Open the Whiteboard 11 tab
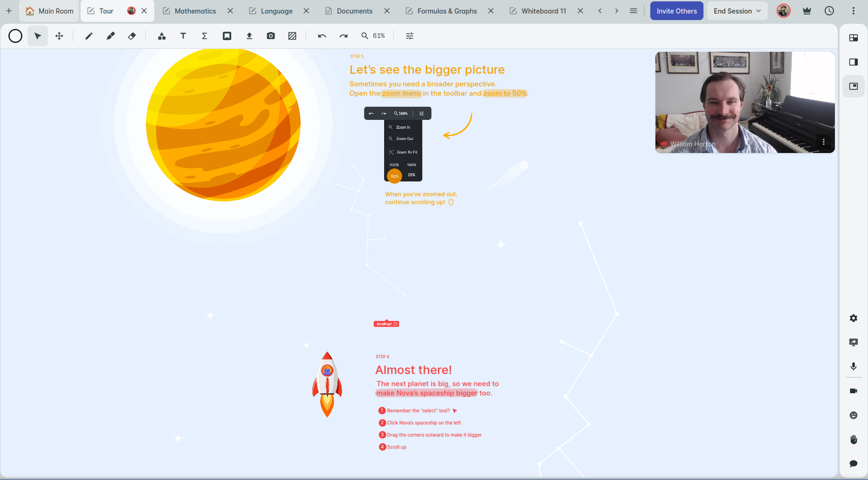The image size is (868, 480). (x=544, y=11)
